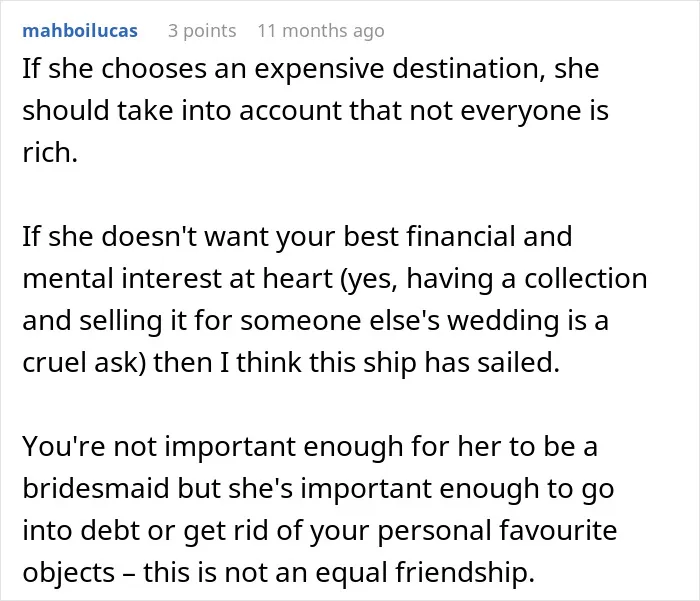Click the word 'bridesmaid' in the last paragraph
This screenshot has width=700, height=601.
point(96,488)
